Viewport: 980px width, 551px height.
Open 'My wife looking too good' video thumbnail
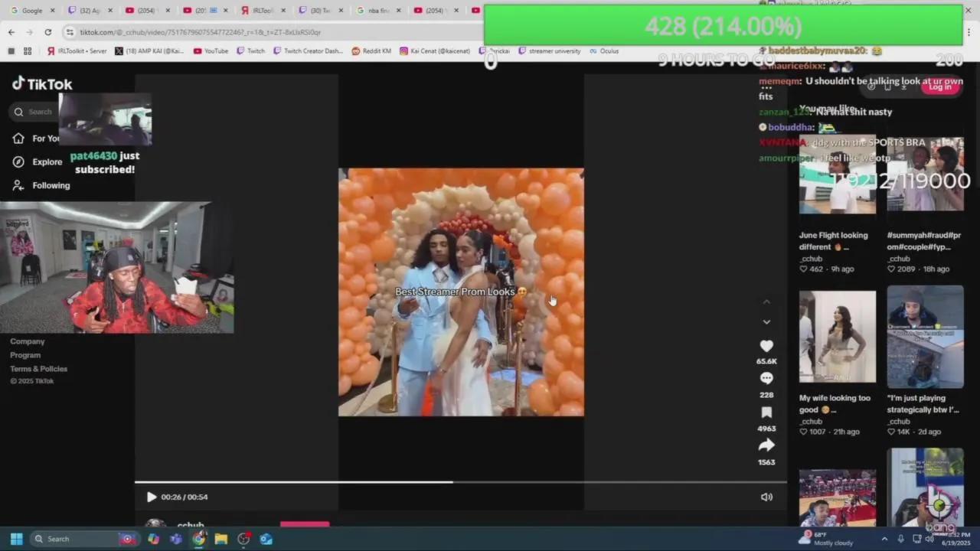[x=838, y=337]
